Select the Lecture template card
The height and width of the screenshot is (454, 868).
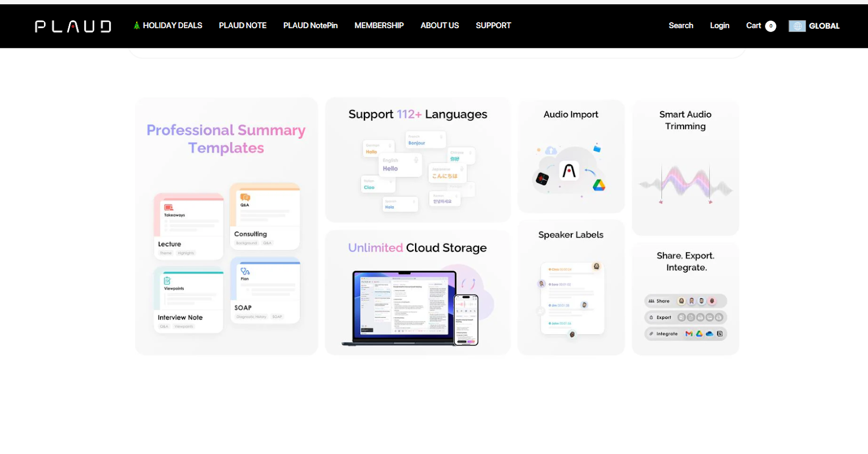188,226
